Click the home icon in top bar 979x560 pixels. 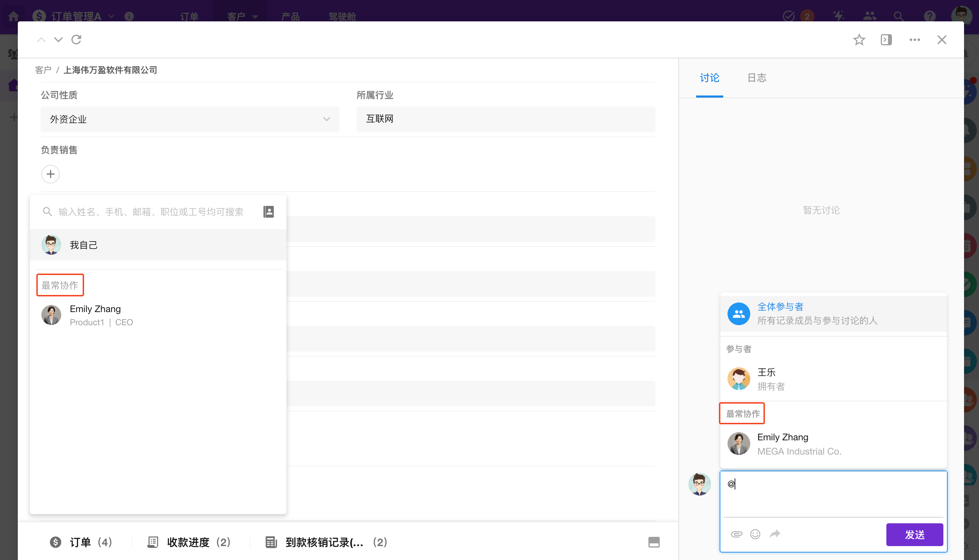point(14,16)
